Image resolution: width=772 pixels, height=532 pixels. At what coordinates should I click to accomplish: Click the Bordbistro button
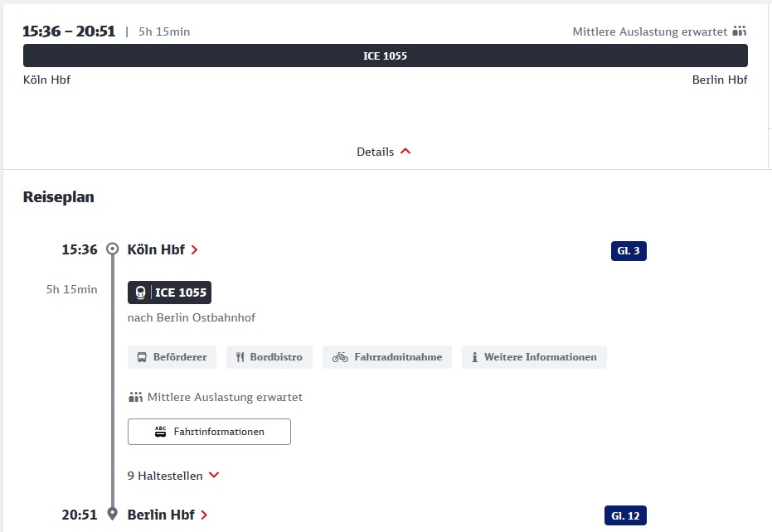(269, 357)
